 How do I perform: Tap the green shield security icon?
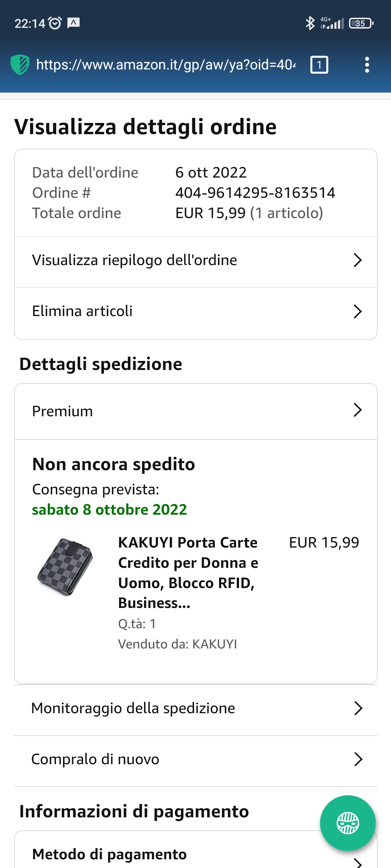click(x=20, y=65)
